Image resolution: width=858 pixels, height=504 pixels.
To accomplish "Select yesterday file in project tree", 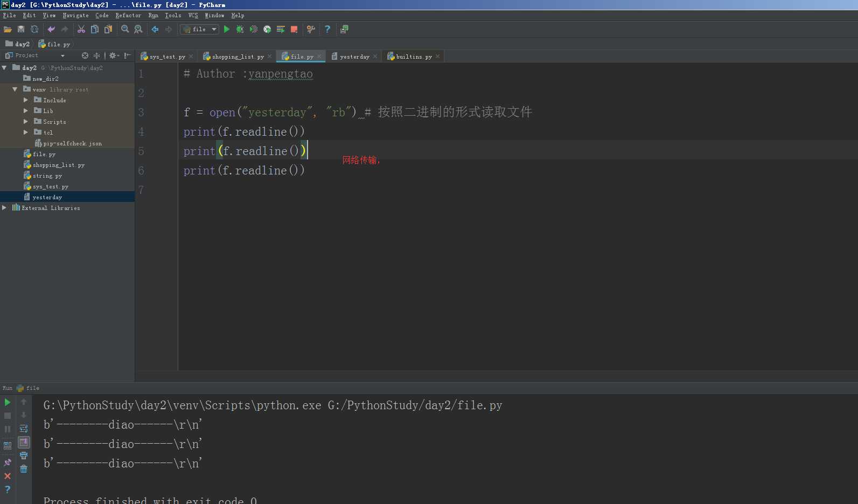I will click(x=47, y=197).
